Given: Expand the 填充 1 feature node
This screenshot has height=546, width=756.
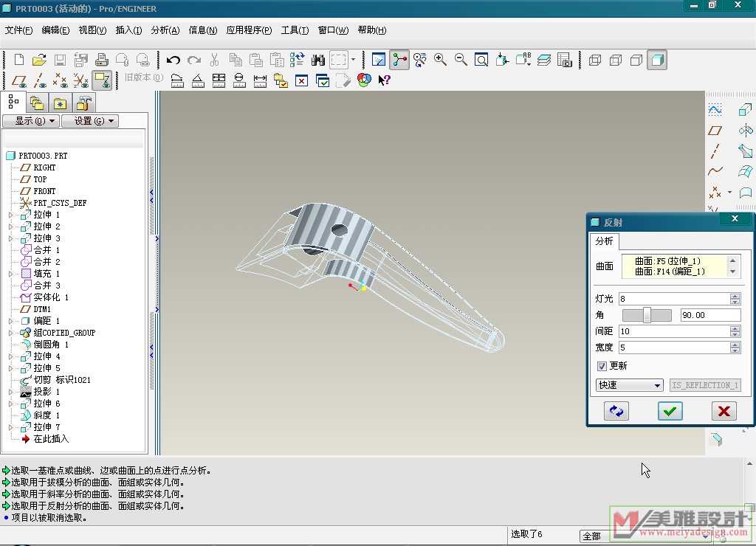Looking at the screenshot, I should 10,274.
